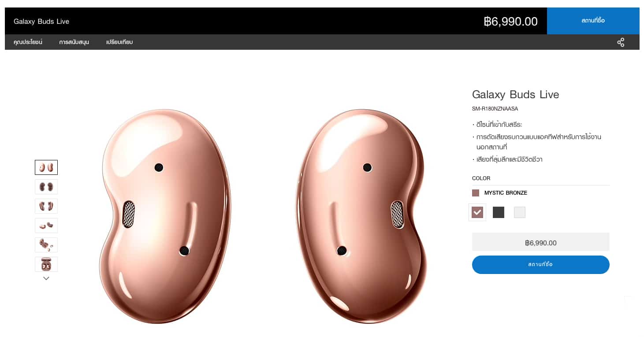Viewport: 644px width, 337px height.
Task: Choose the black color swatch
Action: 499,212
